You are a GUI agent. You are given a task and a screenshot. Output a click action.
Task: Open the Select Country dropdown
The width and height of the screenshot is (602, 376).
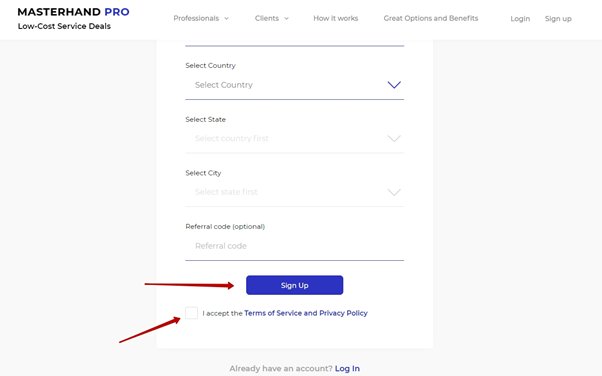294,85
